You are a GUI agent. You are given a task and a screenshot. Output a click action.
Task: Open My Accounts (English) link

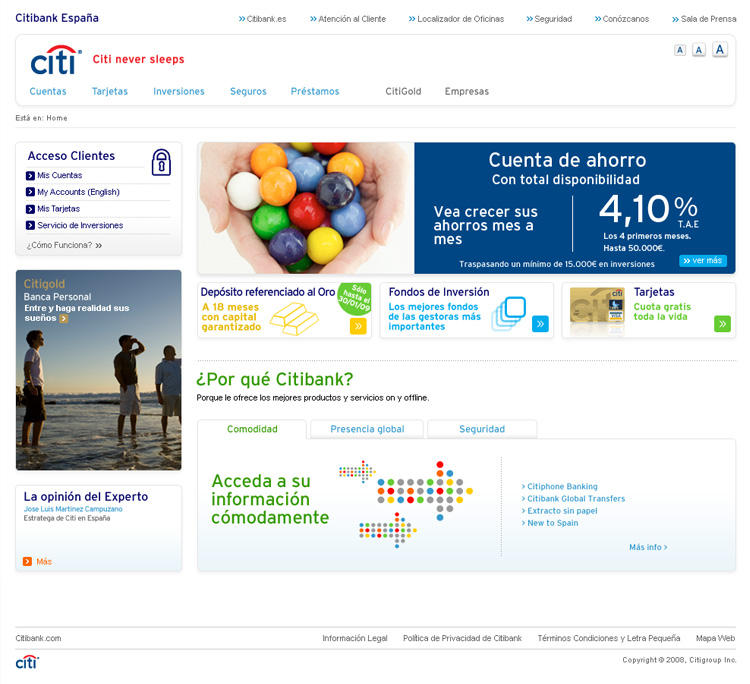click(x=78, y=192)
